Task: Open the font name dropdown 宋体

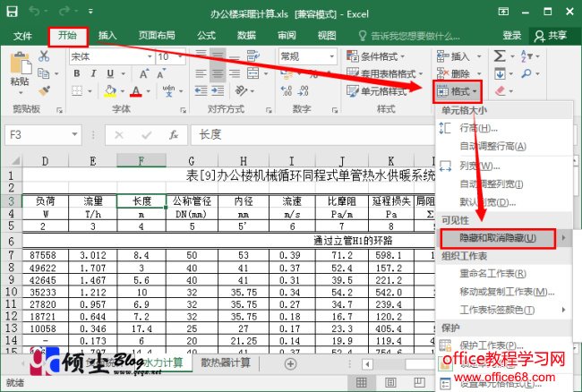Action: tap(150, 56)
